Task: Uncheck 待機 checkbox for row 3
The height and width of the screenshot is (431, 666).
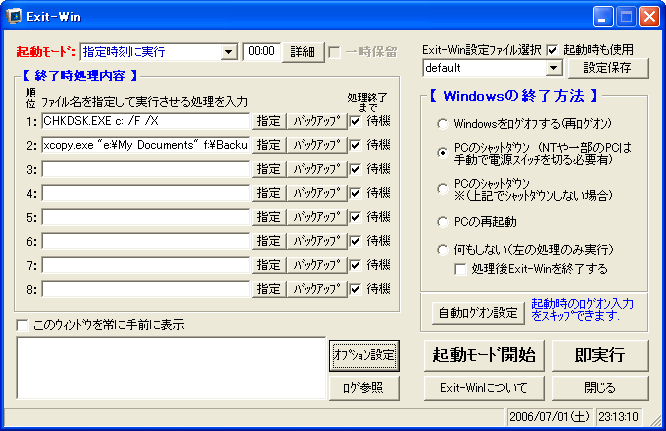Action: pyautogui.click(x=356, y=169)
